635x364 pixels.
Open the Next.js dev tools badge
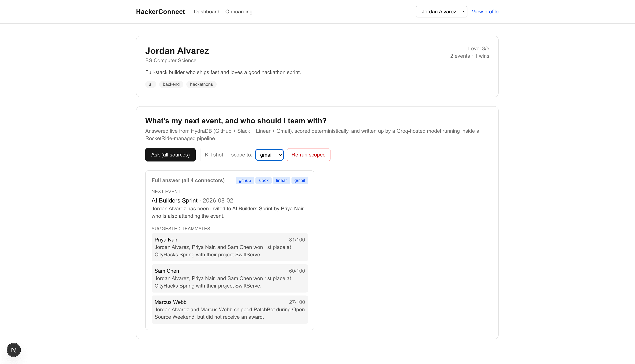[x=14, y=350]
